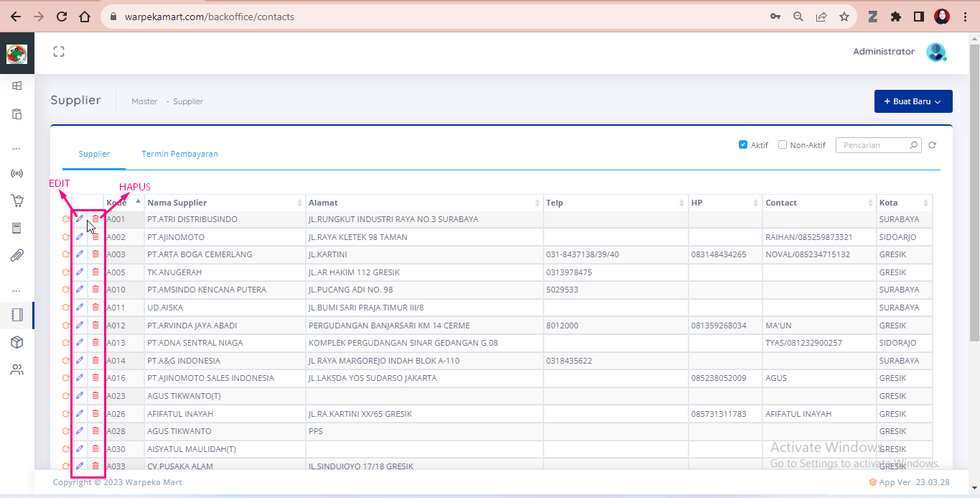Delete PT.AMSINDO KENCANA PUTERA trash icon

tap(95, 289)
